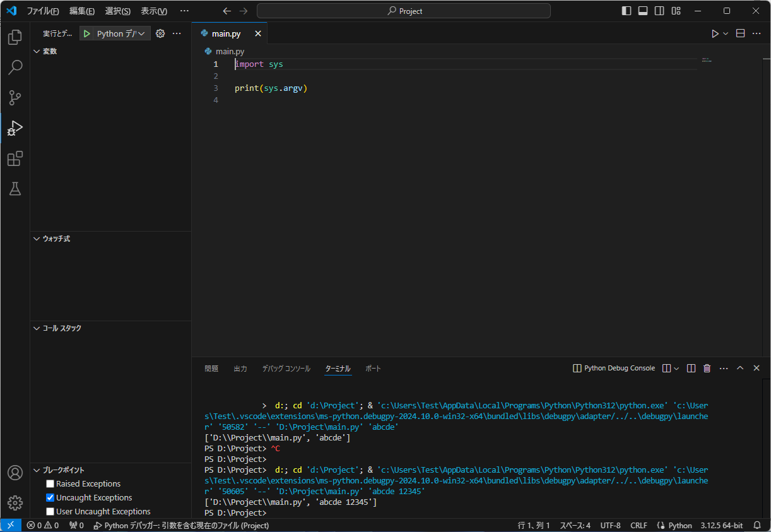Start debugging with green play button
Image resolution: width=771 pixels, height=532 pixels.
(87, 33)
